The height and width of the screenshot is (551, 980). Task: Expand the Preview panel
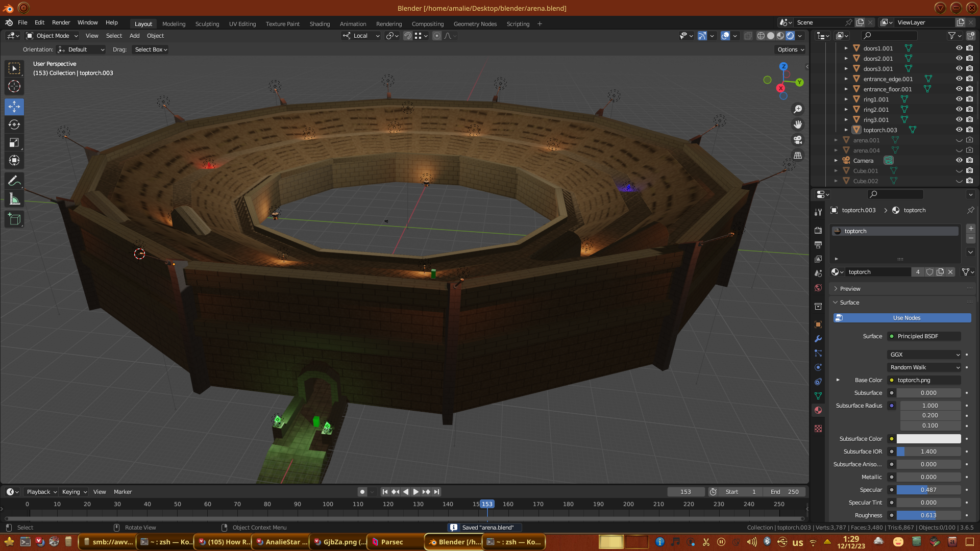pyautogui.click(x=850, y=289)
